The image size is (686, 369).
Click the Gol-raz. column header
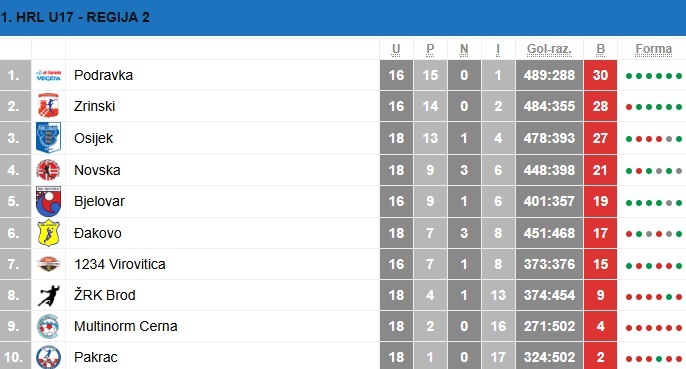[x=550, y=49]
